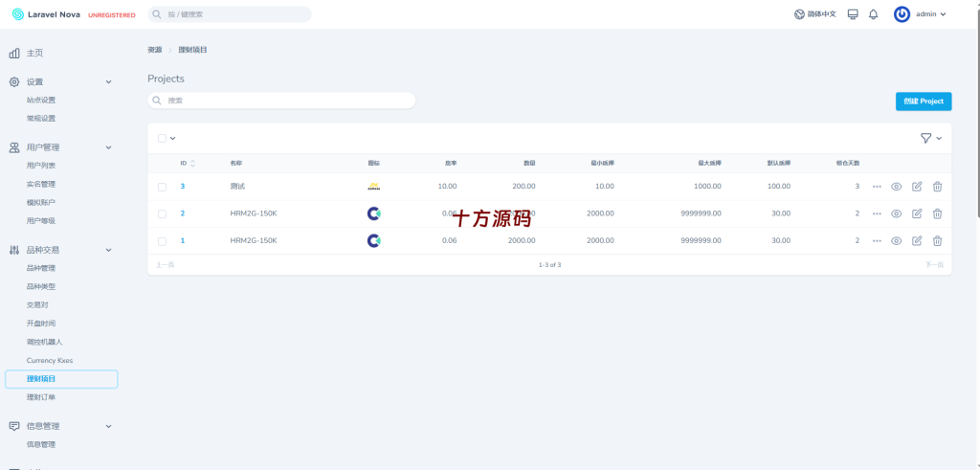Viewport: 980px width, 470px height.
Task: Click the 资源 breadcrumb link
Action: [154, 50]
